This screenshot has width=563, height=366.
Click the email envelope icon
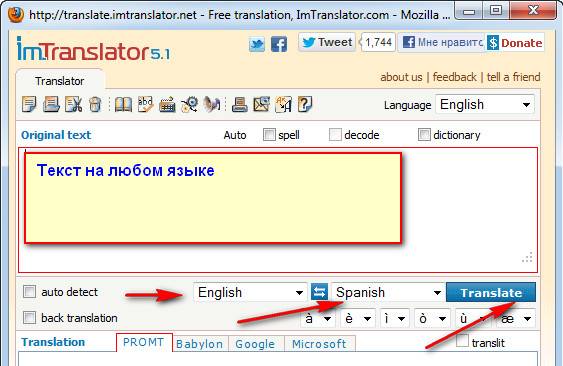(261, 105)
